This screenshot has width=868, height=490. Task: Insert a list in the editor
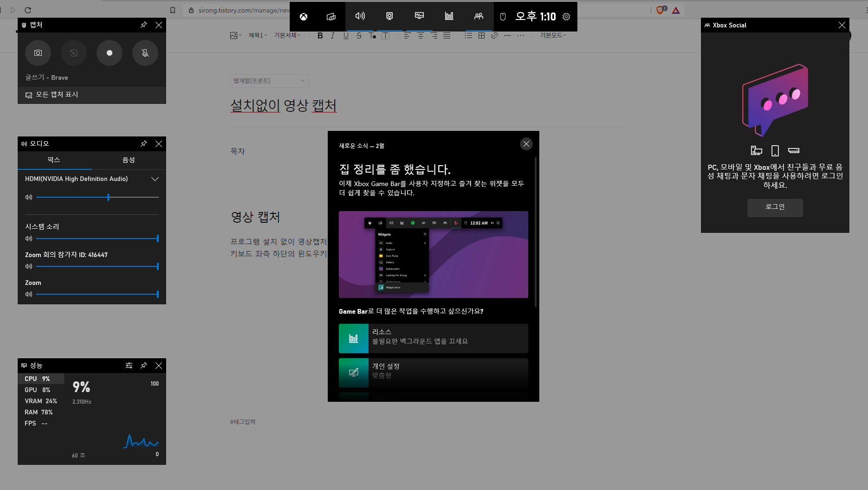point(468,36)
